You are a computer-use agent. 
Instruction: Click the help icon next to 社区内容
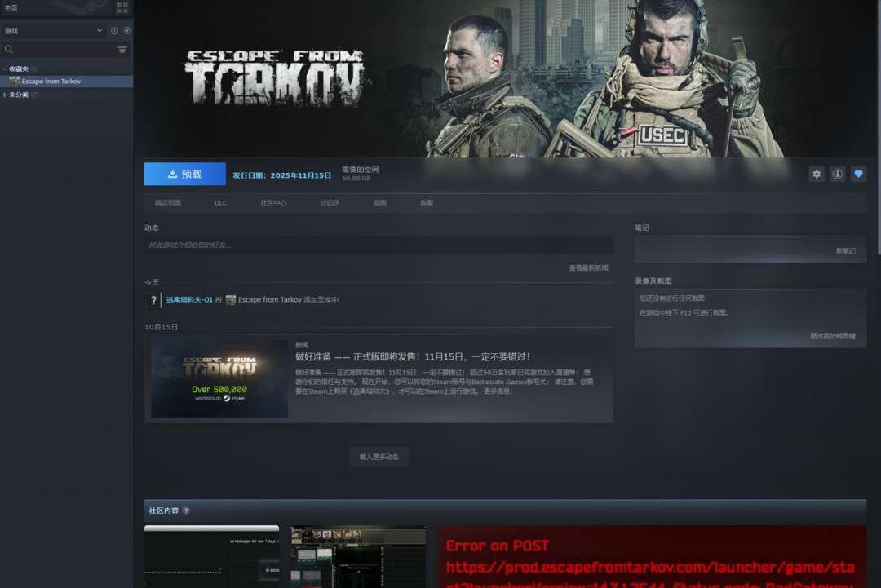coord(186,511)
